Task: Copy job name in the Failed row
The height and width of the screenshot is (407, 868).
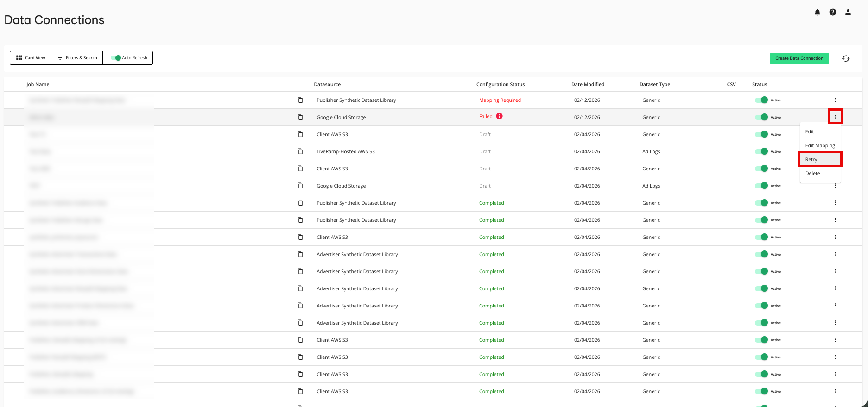Action: pyautogui.click(x=300, y=117)
